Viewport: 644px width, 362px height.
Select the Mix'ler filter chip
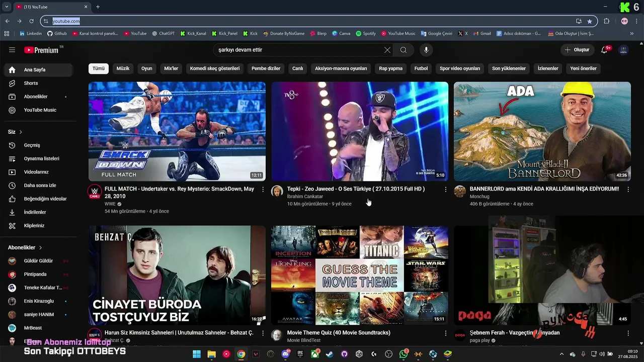click(171, 68)
